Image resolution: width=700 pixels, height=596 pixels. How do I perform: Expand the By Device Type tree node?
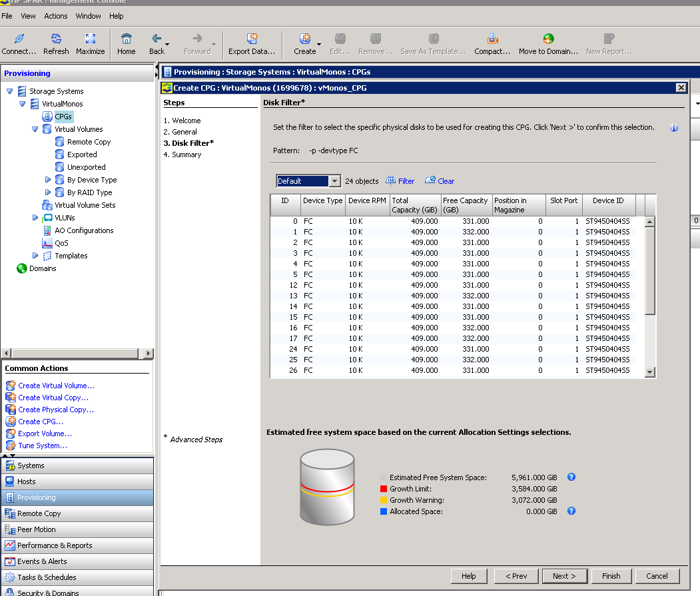point(47,179)
